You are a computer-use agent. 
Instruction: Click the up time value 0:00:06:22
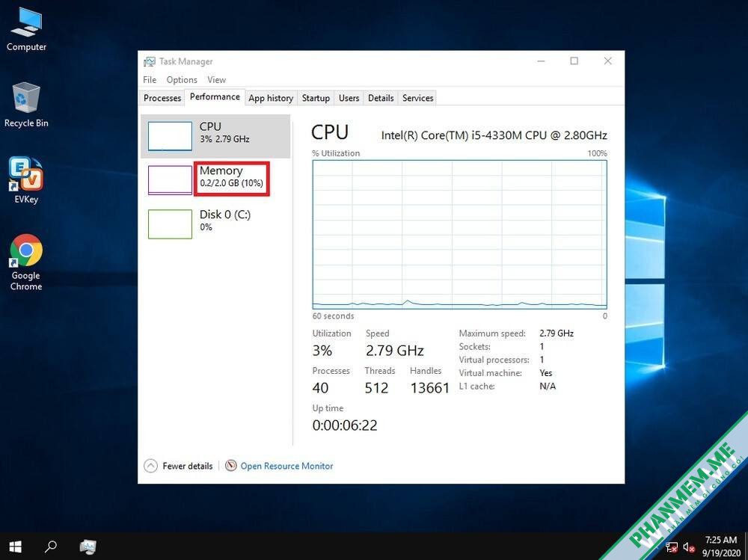pos(344,425)
